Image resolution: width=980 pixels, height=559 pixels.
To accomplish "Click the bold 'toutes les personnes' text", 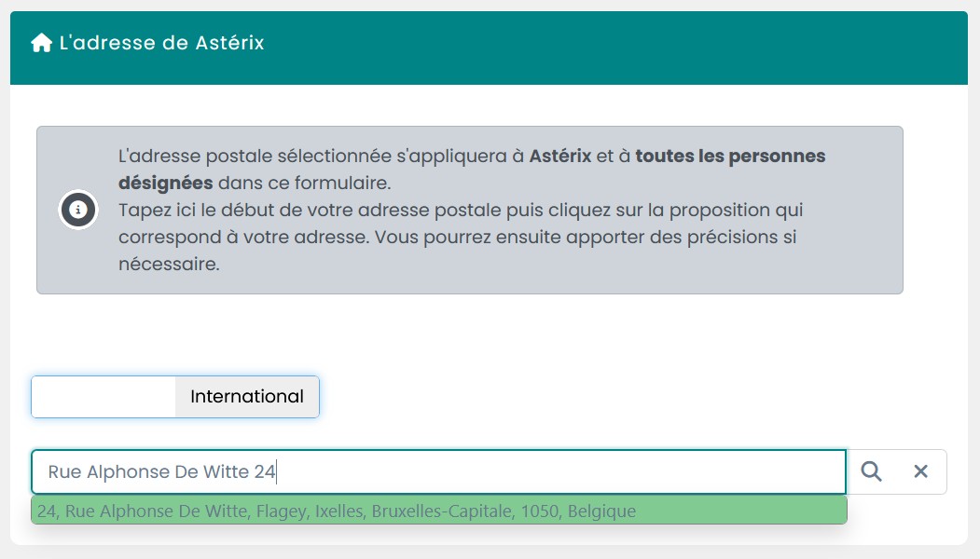I will click(730, 157).
